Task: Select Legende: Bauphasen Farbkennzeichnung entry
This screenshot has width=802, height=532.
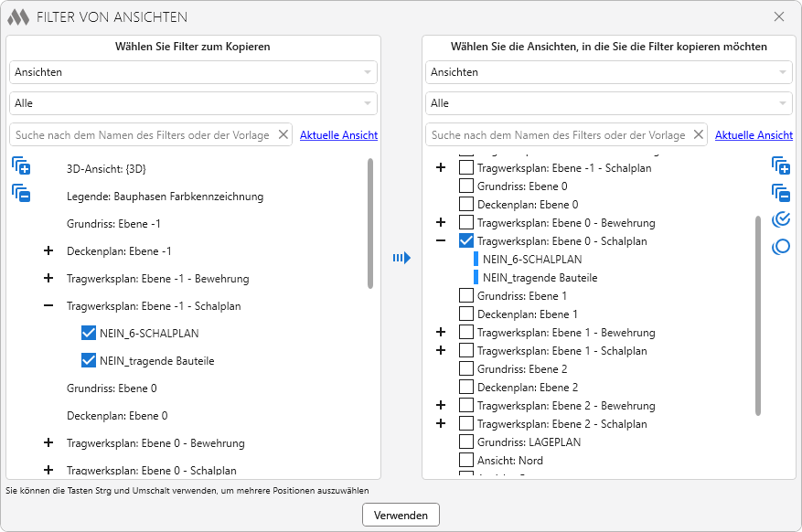Action: click(165, 197)
